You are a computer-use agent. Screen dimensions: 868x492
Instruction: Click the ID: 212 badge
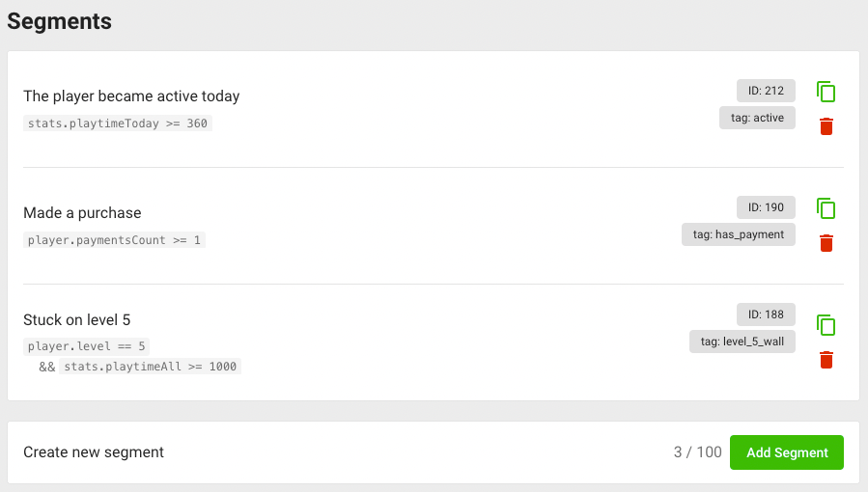coord(766,91)
